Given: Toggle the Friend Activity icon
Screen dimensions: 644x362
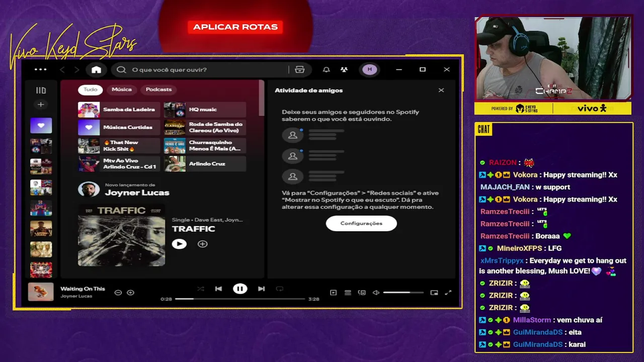Looking at the screenshot, I should click(344, 70).
